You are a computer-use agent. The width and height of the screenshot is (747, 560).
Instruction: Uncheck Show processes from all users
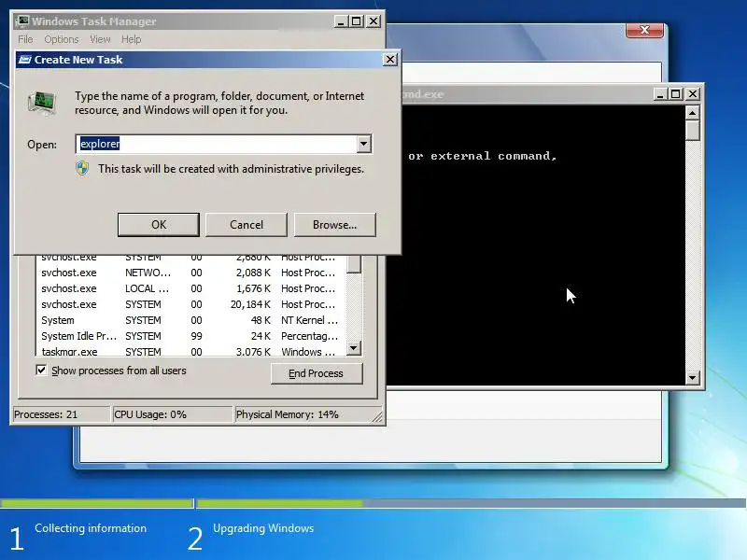pyautogui.click(x=41, y=370)
